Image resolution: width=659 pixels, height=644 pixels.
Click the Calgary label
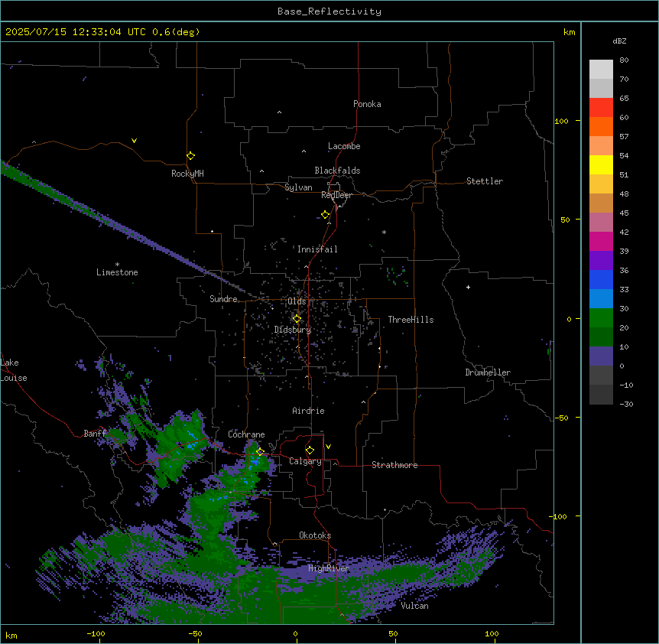pyautogui.click(x=305, y=461)
